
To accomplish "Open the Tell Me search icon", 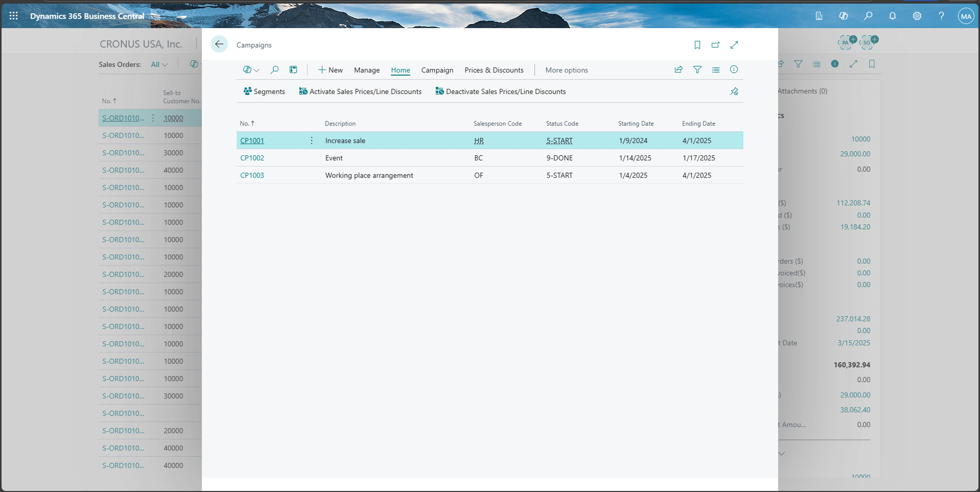I will coord(868,16).
